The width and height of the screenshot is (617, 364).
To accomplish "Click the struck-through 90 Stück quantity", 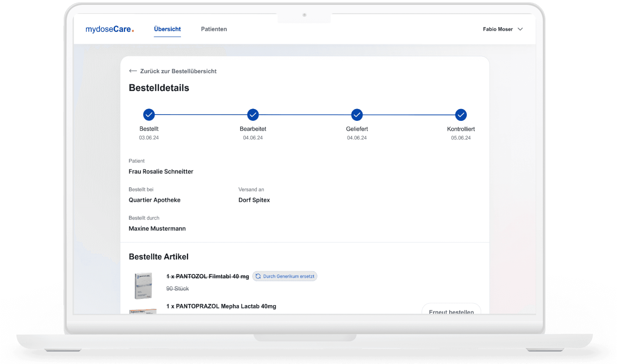I will pyautogui.click(x=178, y=289).
